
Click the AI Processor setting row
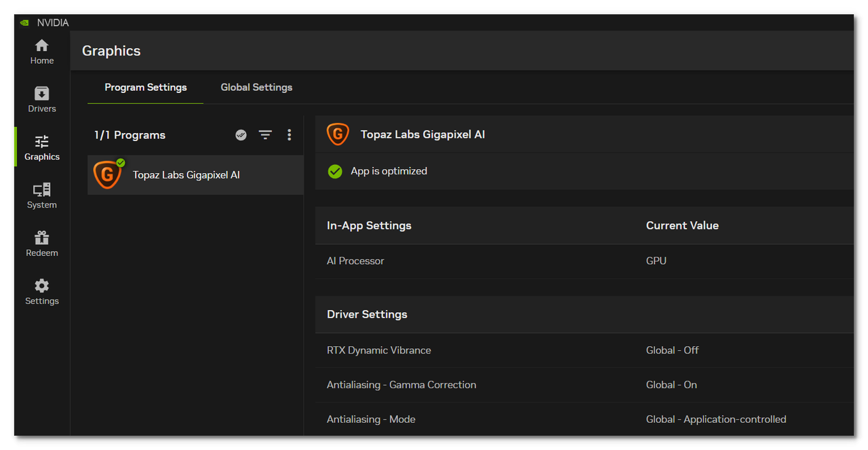click(x=585, y=261)
